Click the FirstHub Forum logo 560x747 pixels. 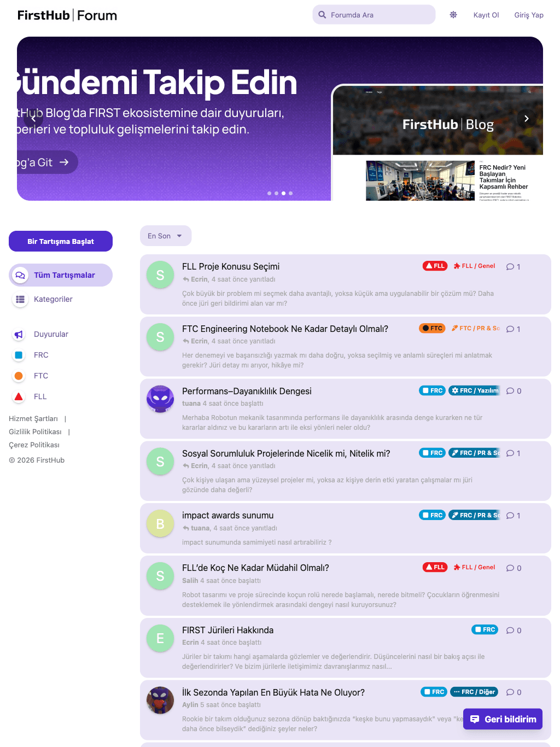coord(67,15)
